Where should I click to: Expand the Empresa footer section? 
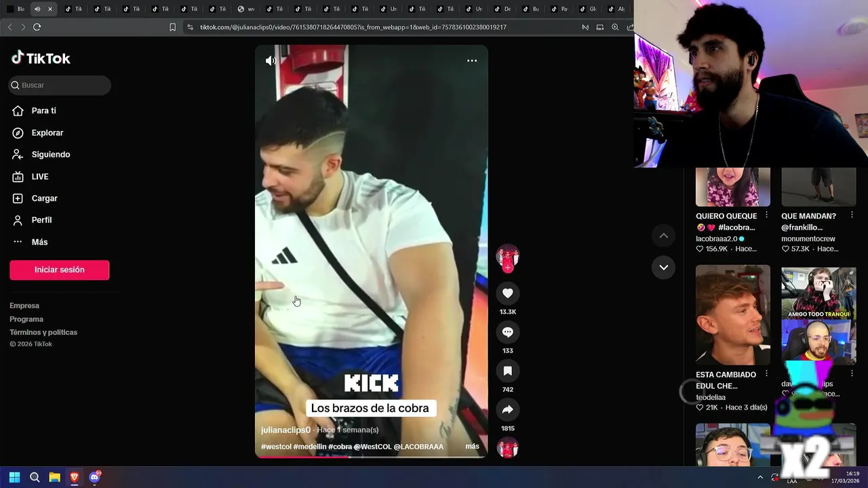[x=24, y=306]
